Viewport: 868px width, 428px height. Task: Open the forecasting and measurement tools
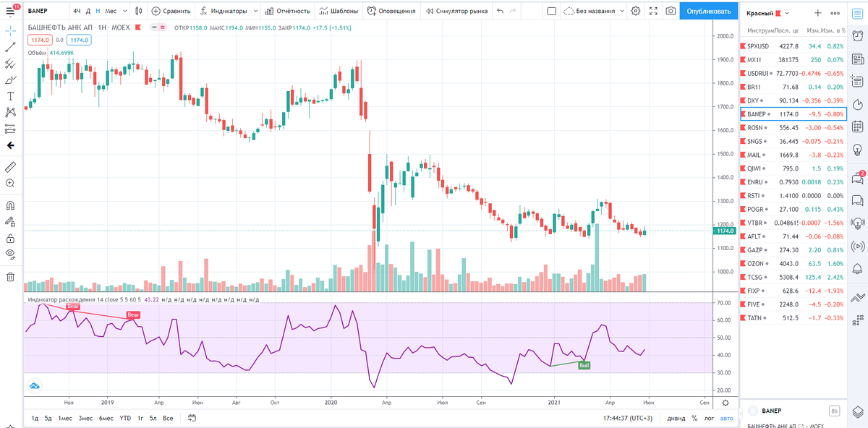point(10,129)
